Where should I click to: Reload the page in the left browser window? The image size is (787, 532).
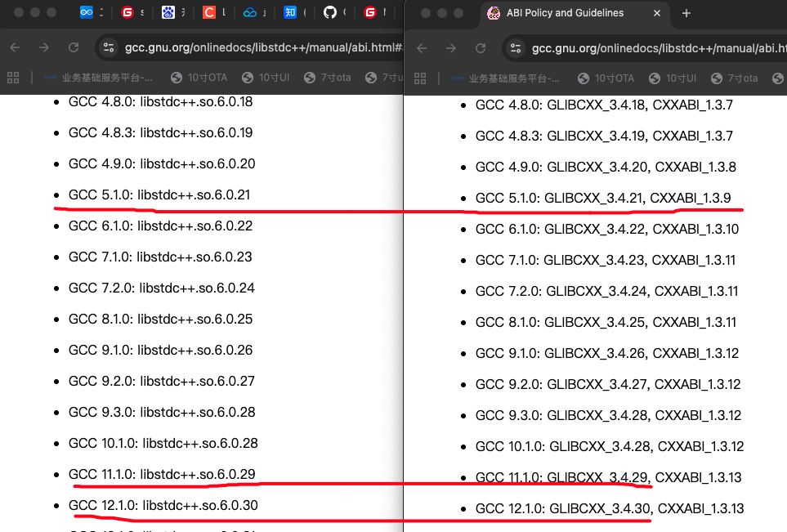tap(74, 47)
